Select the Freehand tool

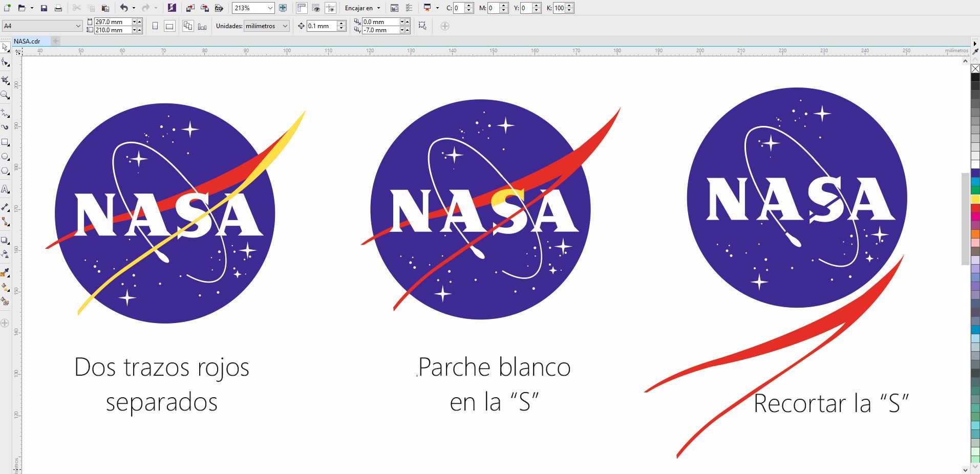click(5, 113)
